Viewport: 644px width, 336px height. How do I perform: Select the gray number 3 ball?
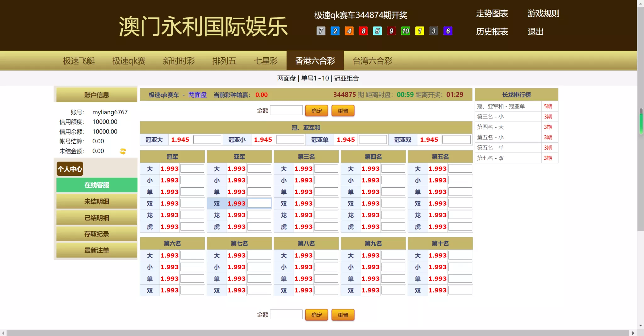434,31
